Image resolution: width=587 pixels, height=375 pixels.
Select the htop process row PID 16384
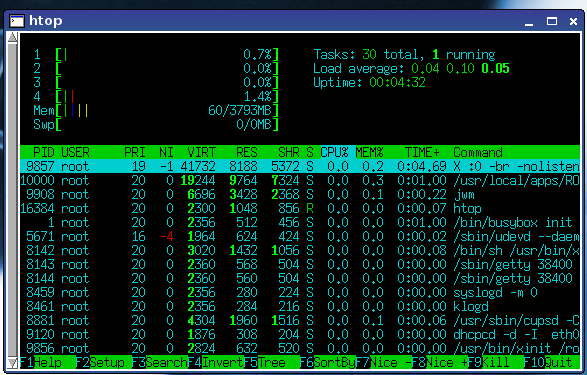coord(300,208)
